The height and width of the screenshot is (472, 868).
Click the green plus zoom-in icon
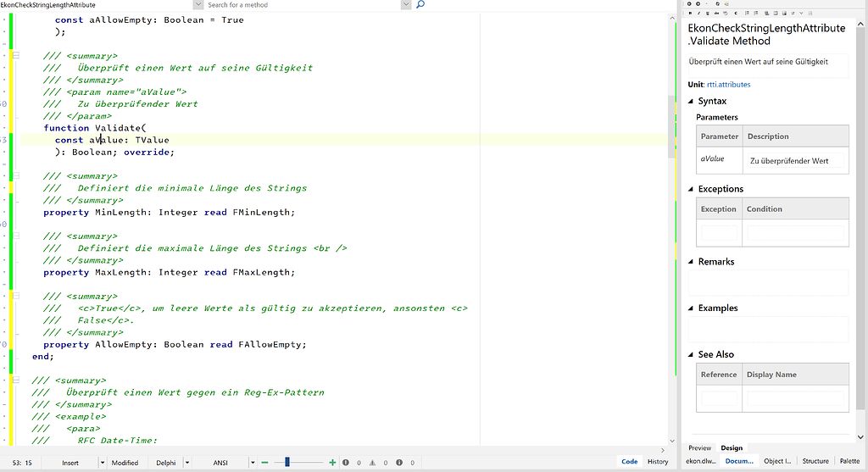coord(332,463)
